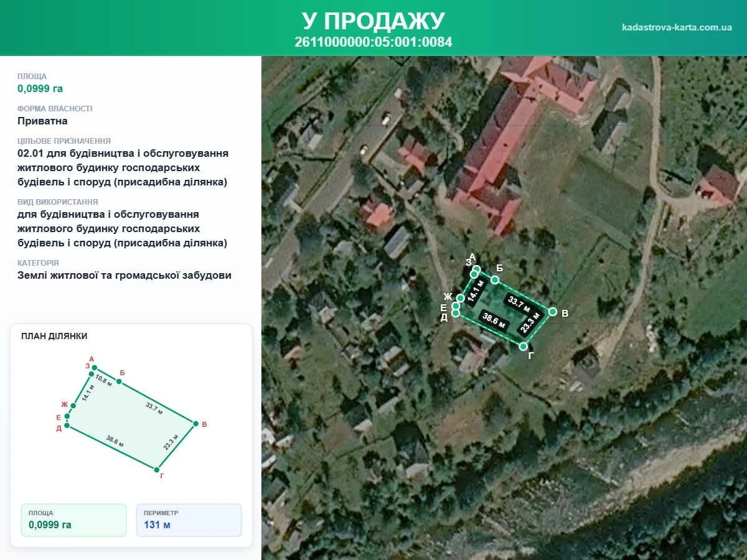This screenshot has height=560, width=747.
Task: Click the 14.1 м label on satellite map
Action: pos(476,291)
